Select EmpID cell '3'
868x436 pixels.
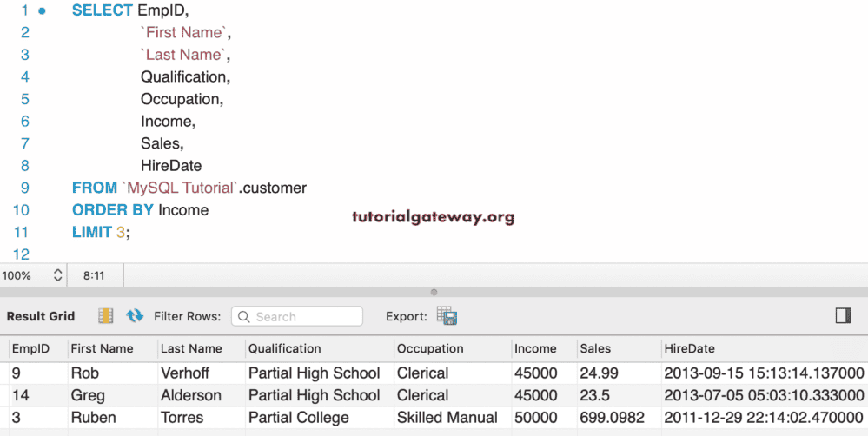[16, 418]
